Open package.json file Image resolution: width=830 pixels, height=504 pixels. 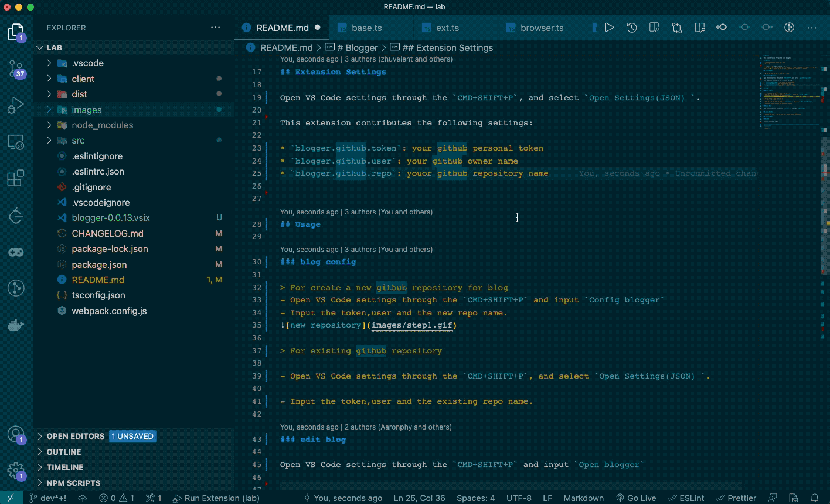[134, 264]
